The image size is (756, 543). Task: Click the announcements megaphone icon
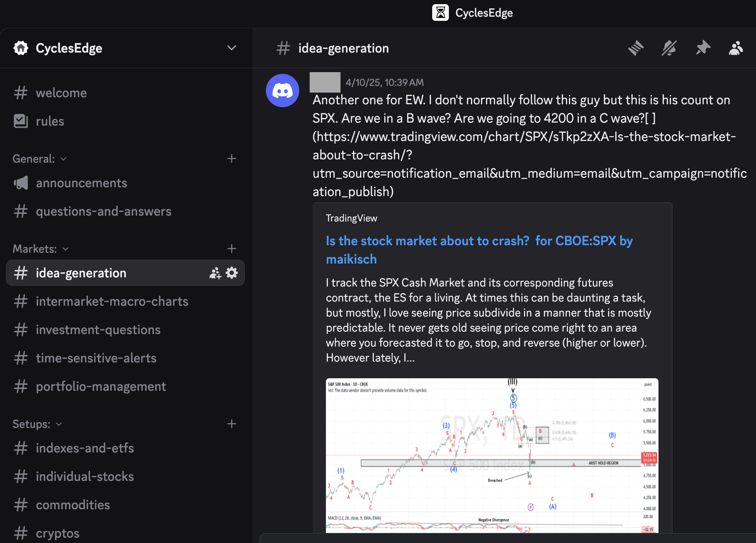point(21,183)
